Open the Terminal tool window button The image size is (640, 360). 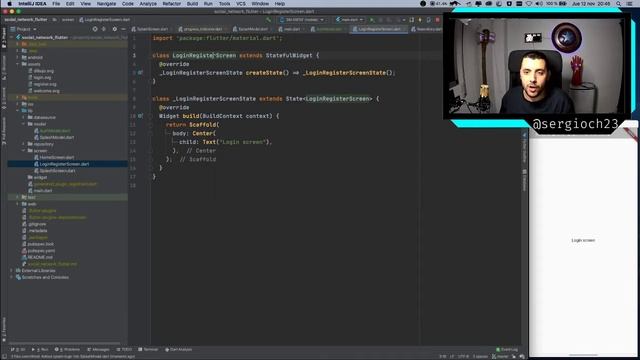[148, 350]
